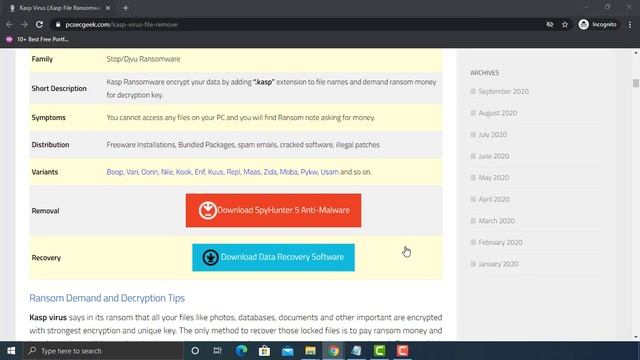Click the address bar URL
This screenshot has width=640, height=360.
[121, 24]
